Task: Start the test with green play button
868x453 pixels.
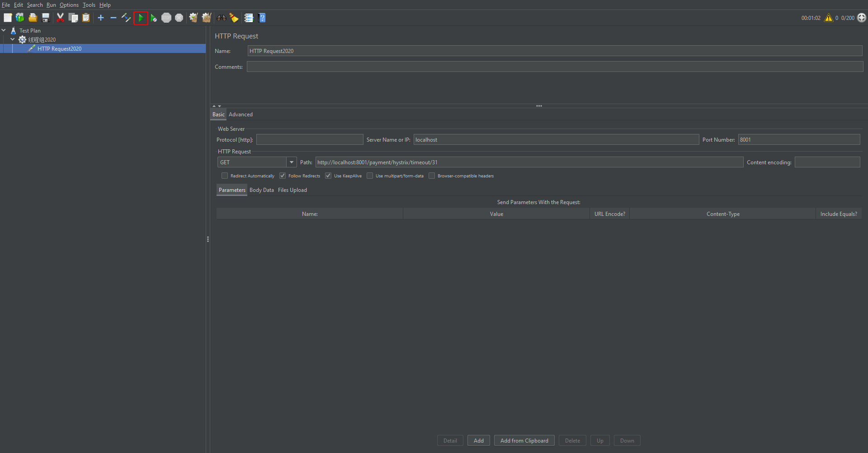Action: pos(141,18)
